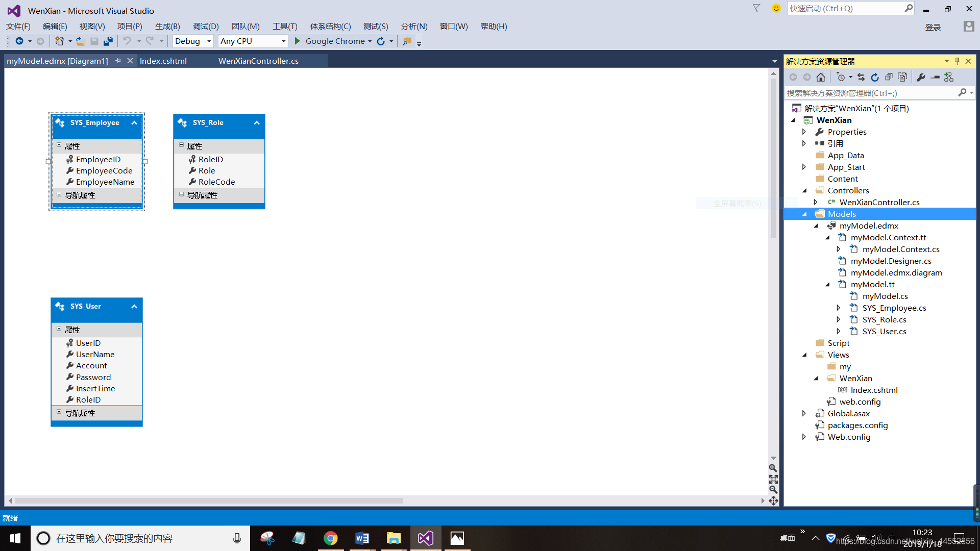Screen dimensions: 980x551
Task: Collapse 属性 section in SYS_Employee entity
Action: coord(59,145)
